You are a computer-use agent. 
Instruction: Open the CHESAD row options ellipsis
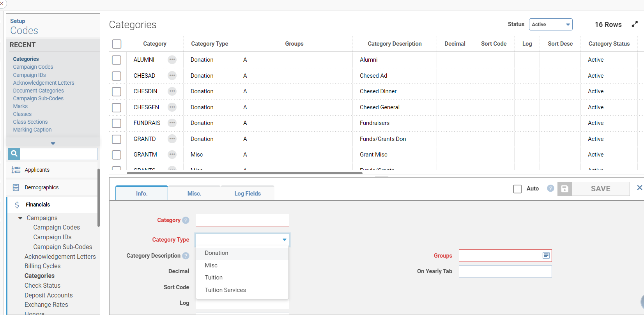172,75
